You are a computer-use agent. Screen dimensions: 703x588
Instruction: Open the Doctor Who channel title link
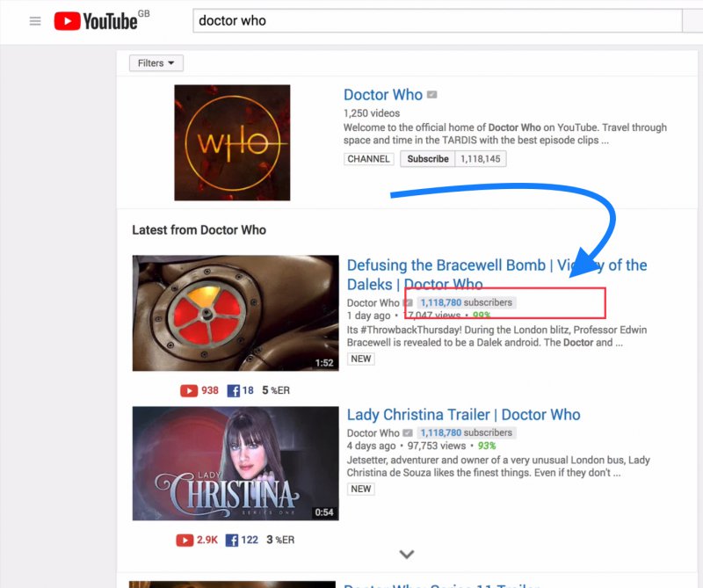[x=383, y=95]
